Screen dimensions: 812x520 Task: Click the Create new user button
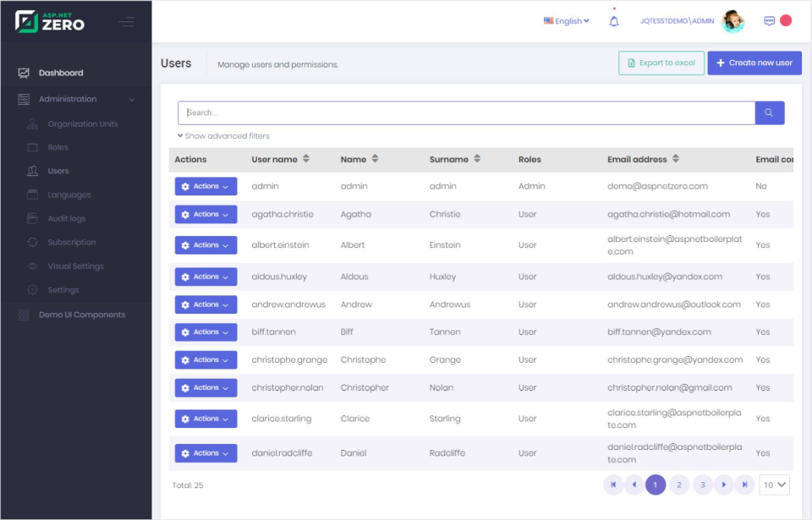(754, 63)
